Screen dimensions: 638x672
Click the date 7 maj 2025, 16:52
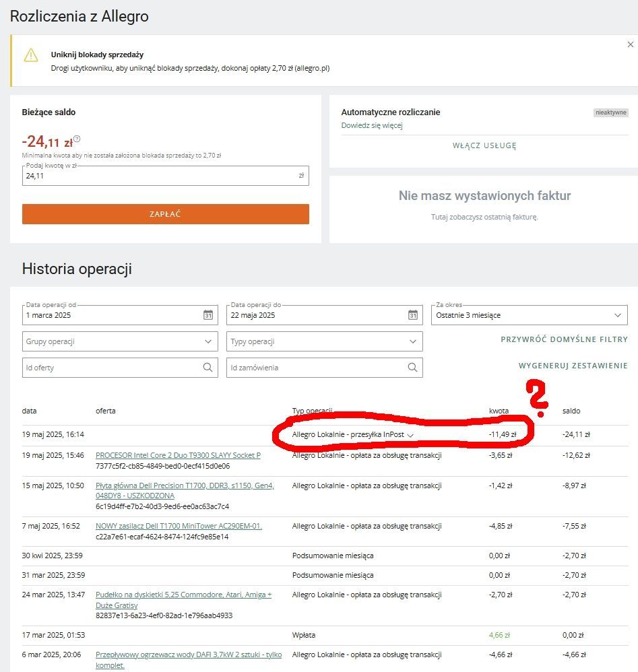[51, 526]
